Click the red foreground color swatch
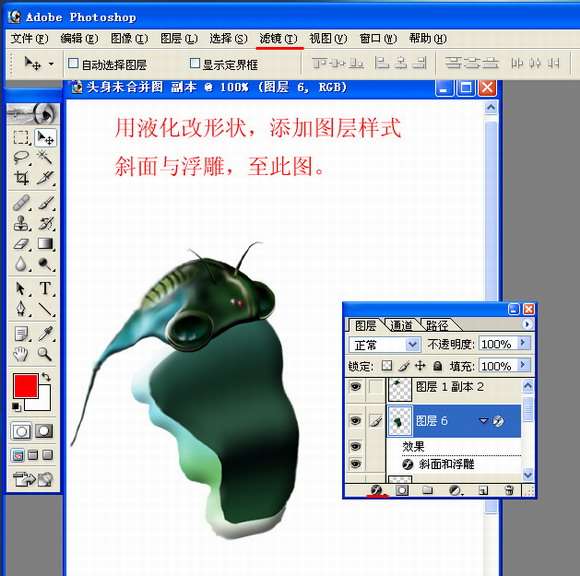This screenshot has height=576, width=580. pos(26,386)
